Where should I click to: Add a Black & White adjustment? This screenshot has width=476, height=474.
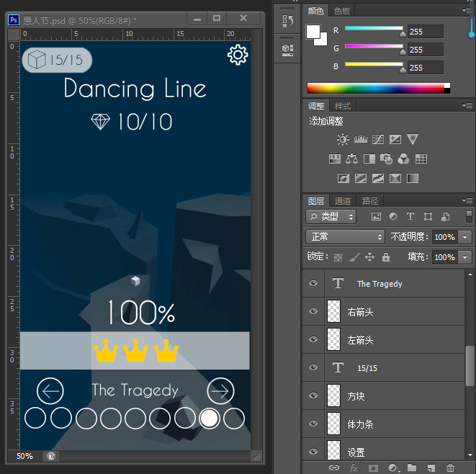[x=369, y=158]
